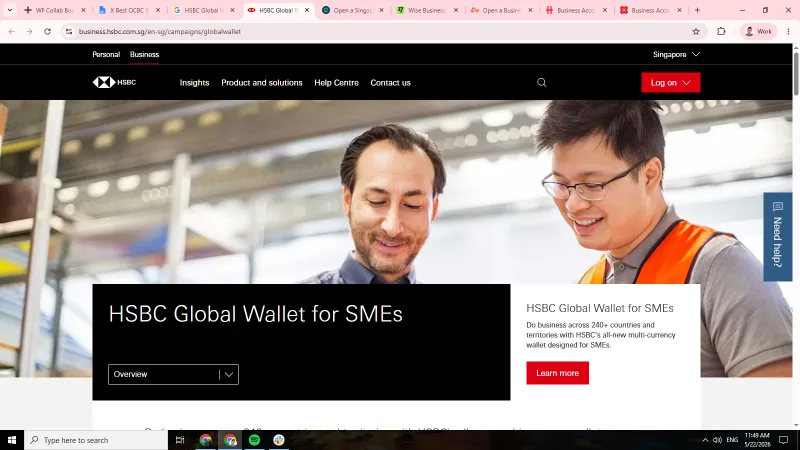Open the Need help? side panel
Viewport: 800px width, 450px height.
tap(778, 237)
